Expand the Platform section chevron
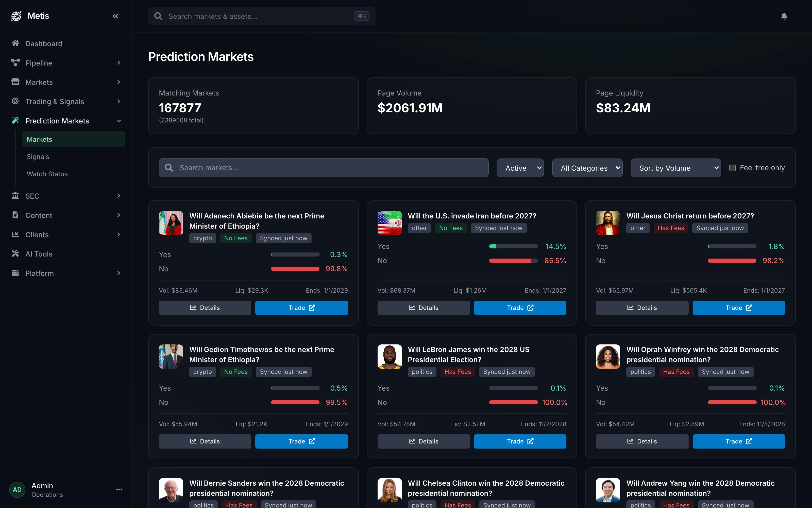 119,273
